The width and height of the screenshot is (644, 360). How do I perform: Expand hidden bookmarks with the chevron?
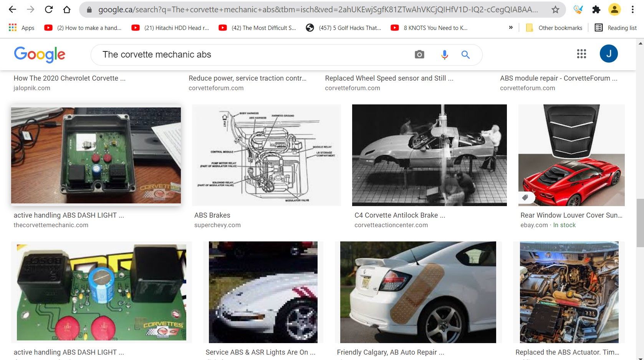click(511, 28)
